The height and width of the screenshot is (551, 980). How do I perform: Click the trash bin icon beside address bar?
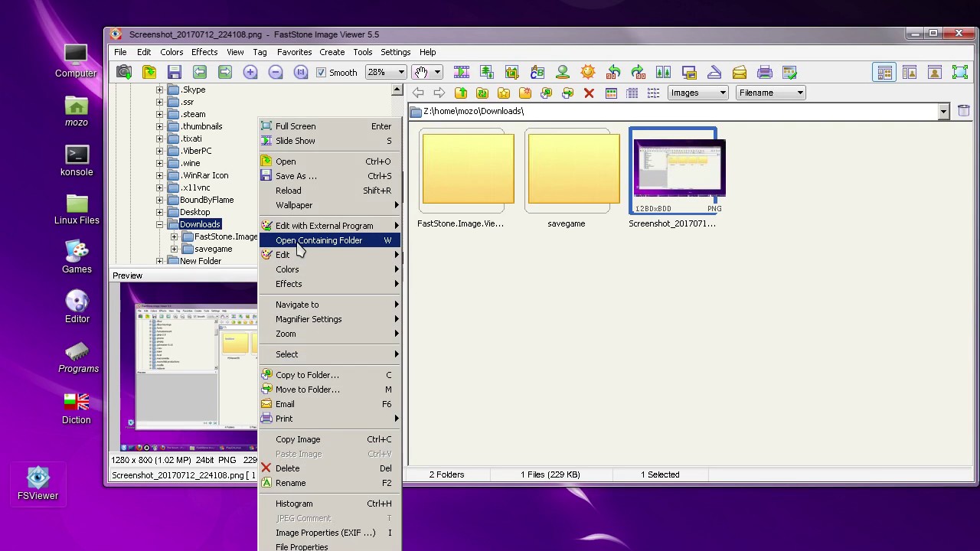pyautogui.click(x=964, y=112)
